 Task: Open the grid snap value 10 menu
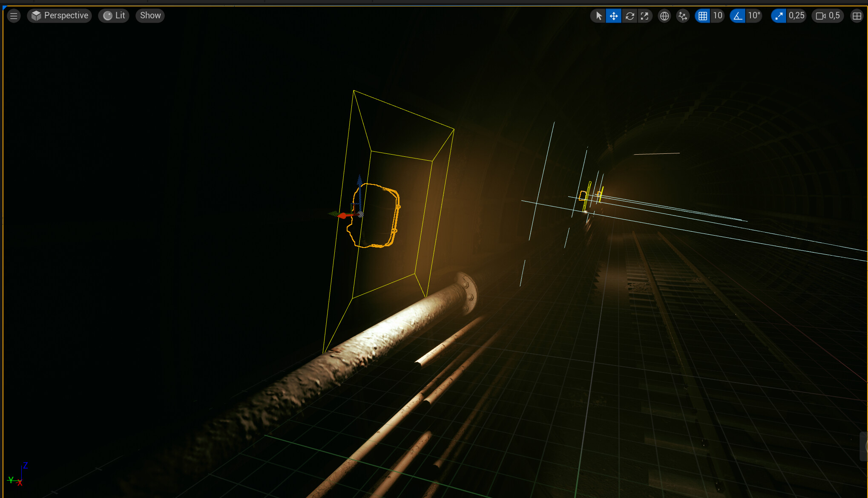[718, 15]
